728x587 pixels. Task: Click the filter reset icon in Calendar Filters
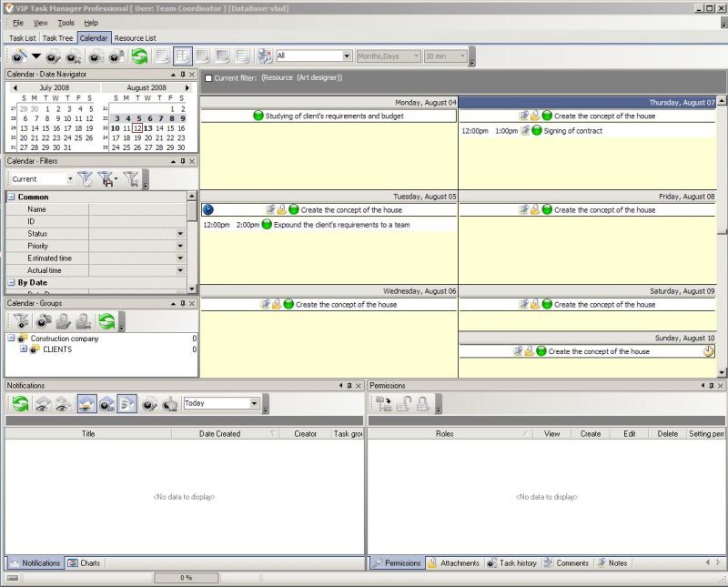coord(131,179)
